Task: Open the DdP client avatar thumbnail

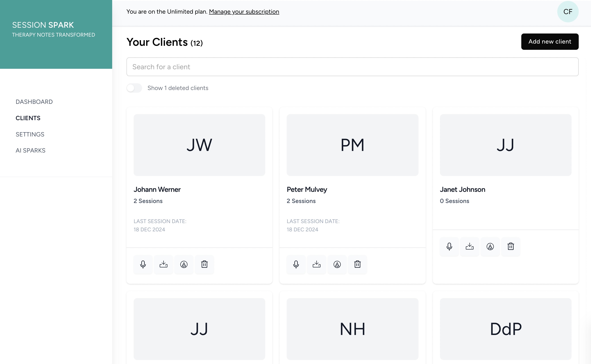Action: (506, 329)
